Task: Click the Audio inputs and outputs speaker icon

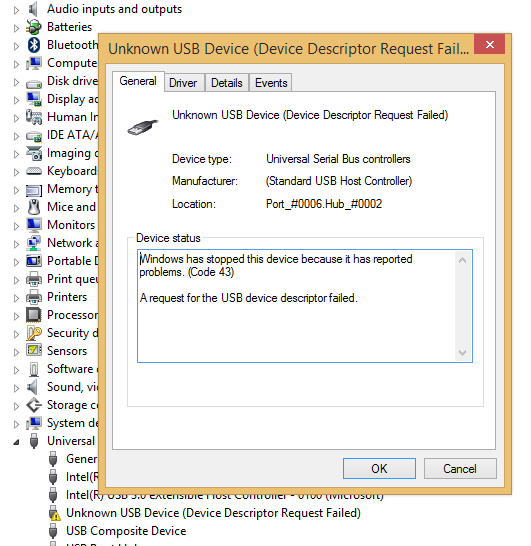Action: click(33, 9)
